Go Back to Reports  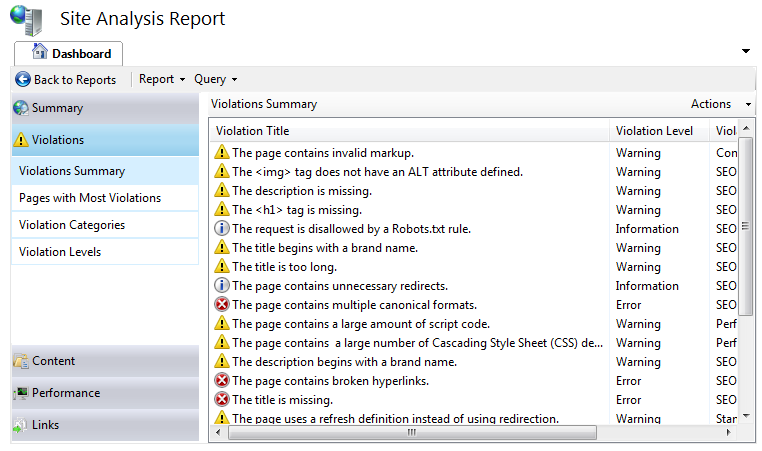click(66, 79)
